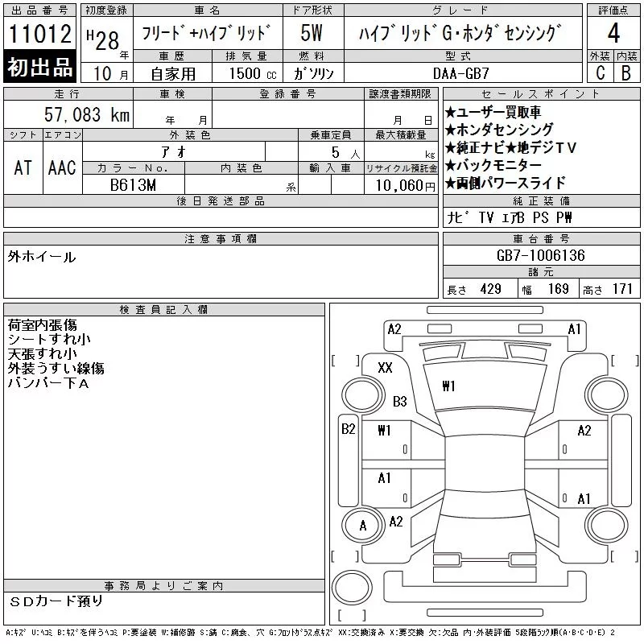Select legend entry W:補修跡
This screenshot has height=644, width=644.
180,633
